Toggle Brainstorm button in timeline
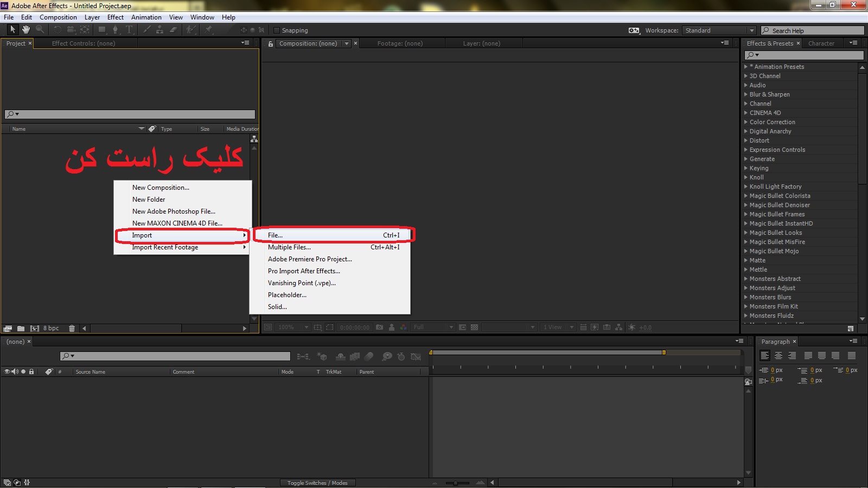Image resolution: width=868 pixels, height=488 pixels. pyautogui.click(x=387, y=356)
